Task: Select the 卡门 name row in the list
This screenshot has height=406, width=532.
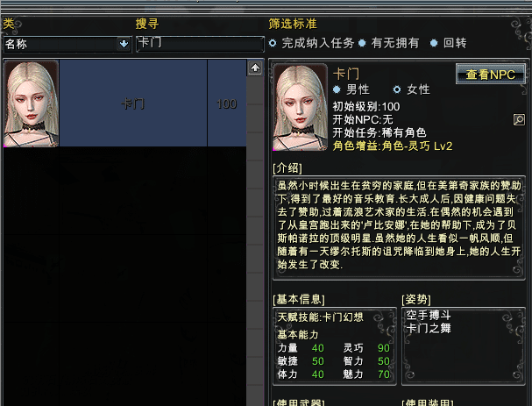Action: click(133, 103)
